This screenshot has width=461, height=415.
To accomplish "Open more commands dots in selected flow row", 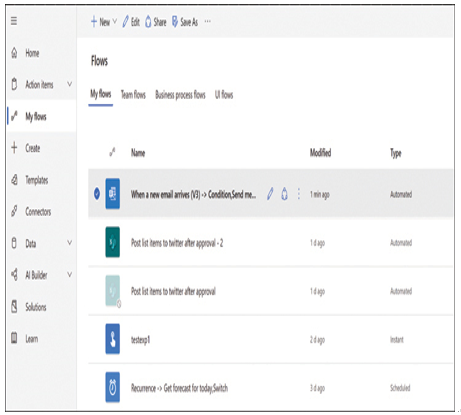I will [x=299, y=194].
